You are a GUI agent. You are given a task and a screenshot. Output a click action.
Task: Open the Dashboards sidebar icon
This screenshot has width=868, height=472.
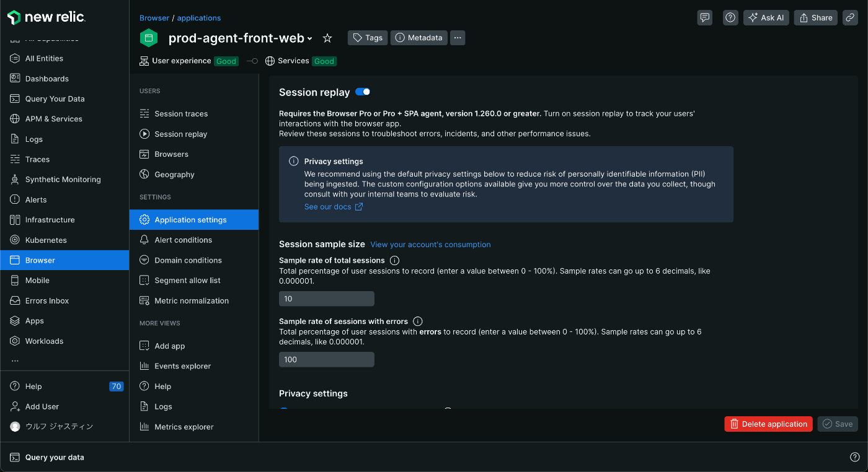pyautogui.click(x=15, y=79)
